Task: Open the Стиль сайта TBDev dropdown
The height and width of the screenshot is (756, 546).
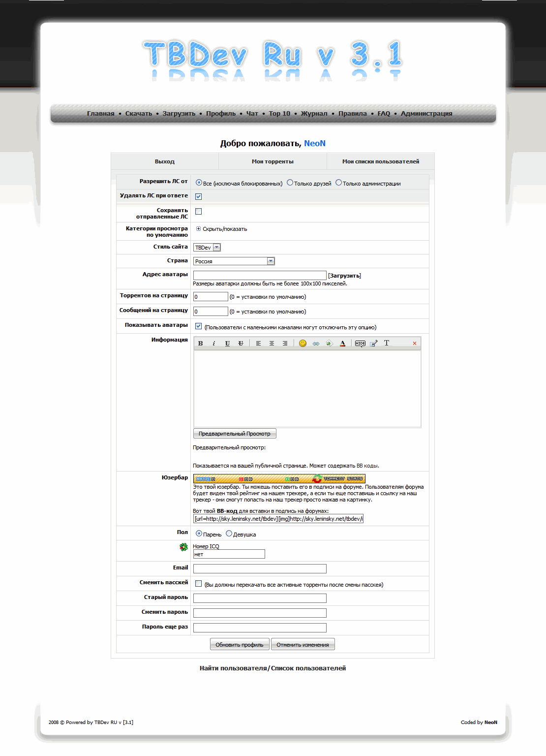Action: click(207, 248)
